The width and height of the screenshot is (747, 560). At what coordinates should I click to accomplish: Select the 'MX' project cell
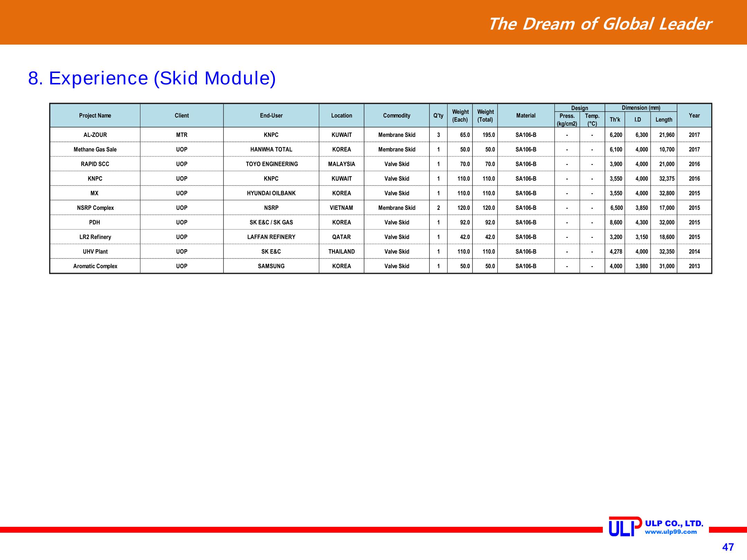[95, 193]
